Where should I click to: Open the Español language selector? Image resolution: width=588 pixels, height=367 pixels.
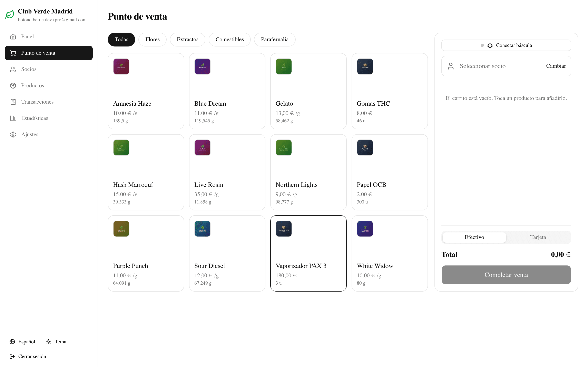coord(22,342)
